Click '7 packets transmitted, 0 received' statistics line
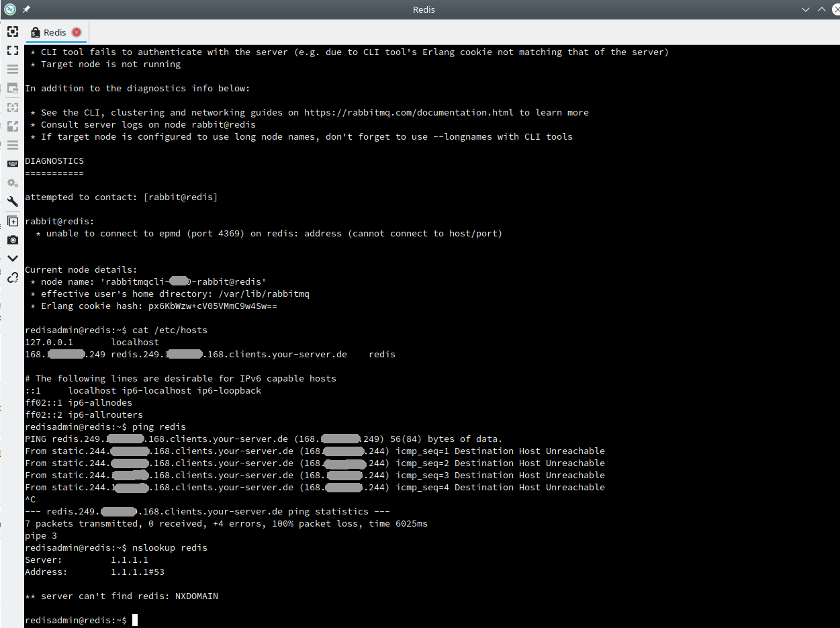This screenshot has width=840, height=628. [x=226, y=524]
